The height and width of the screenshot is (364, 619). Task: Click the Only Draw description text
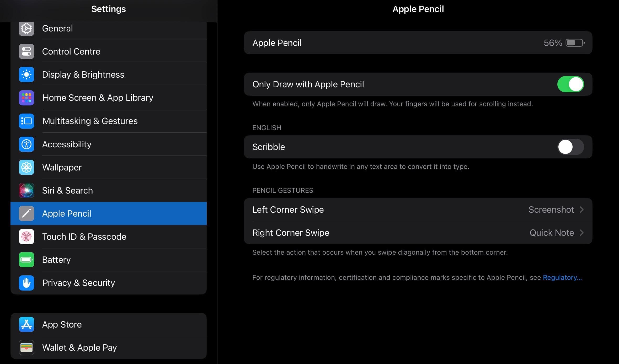(392, 104)
